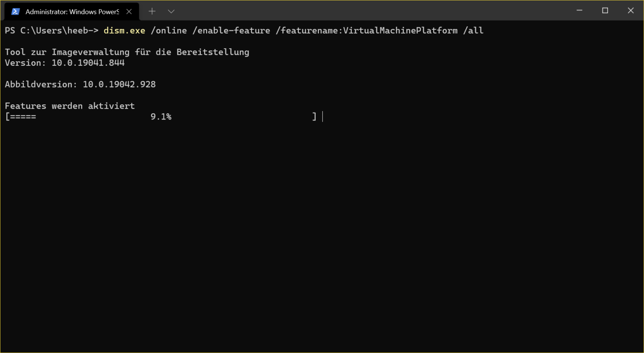This screenshot has height=353, width=644.
Task: Expand the terminal profile selection chevron
Action: click(x=171, y=12)
